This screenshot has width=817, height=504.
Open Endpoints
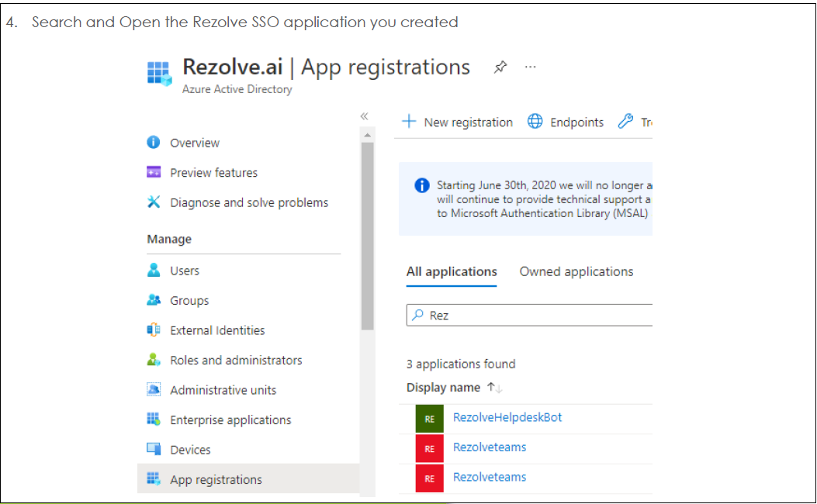(576, 123)
